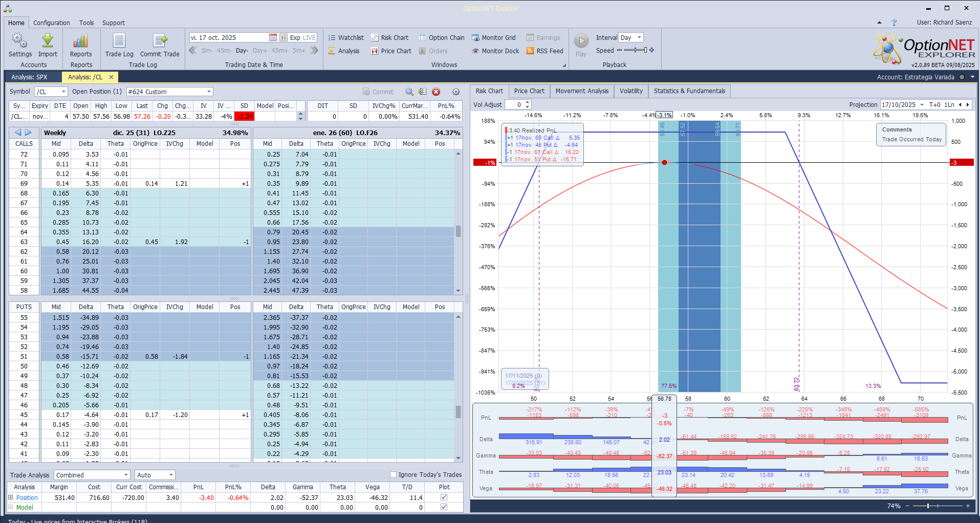Click the playback Speed slider
The width and height of the screenshot is (980, 523).
(635, 50)
